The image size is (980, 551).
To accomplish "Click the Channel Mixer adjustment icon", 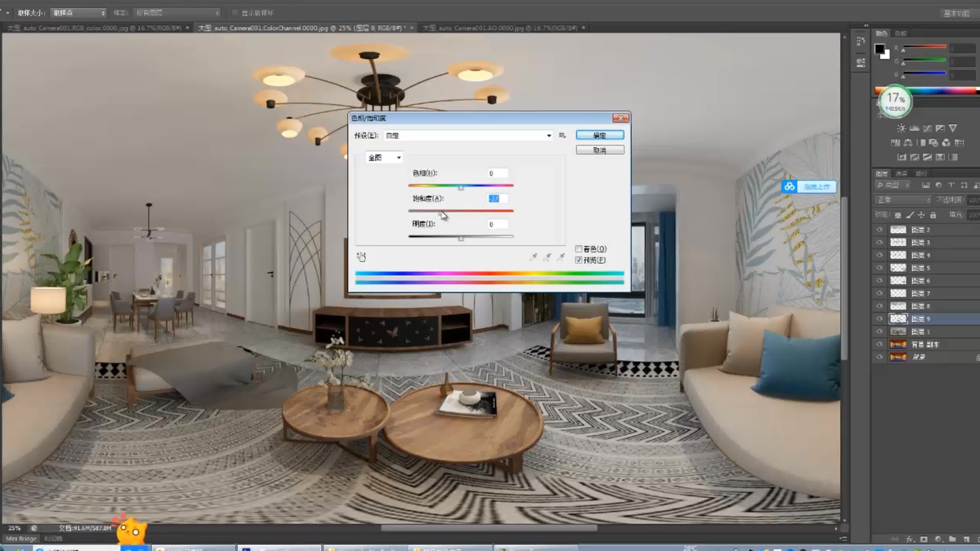I will pos(946,143).
